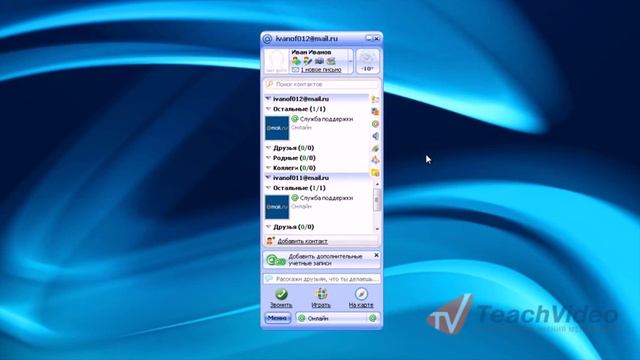Click the empty profile photo avatar

tap(277, 61)
